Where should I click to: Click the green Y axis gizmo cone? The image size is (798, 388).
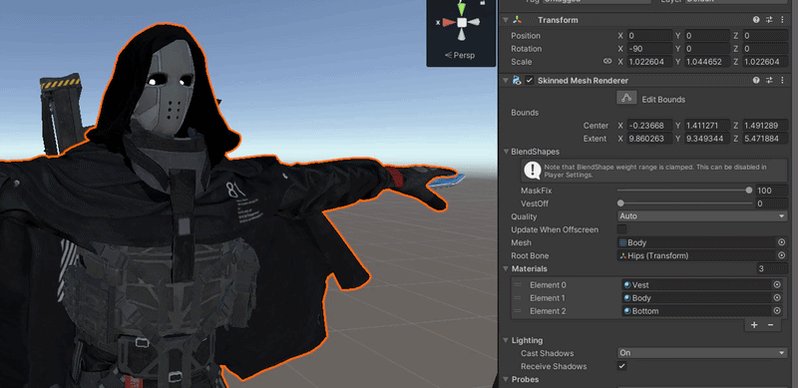click(462, 9)
